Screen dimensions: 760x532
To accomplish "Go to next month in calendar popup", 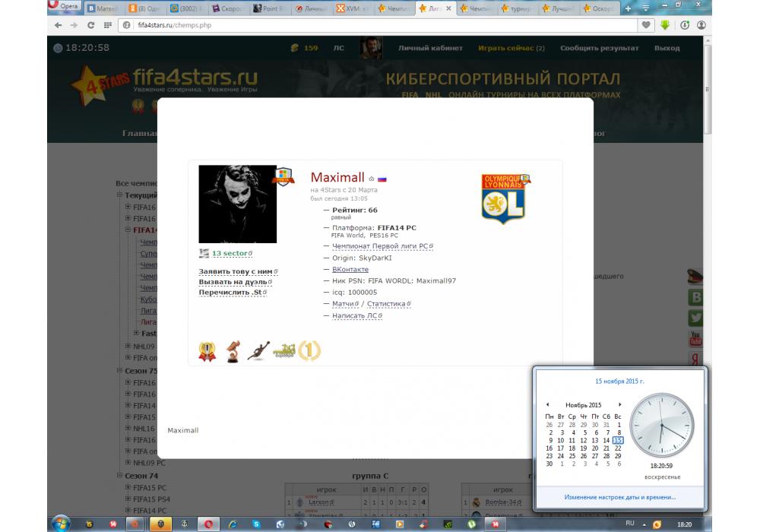I will pyautogui.click(x=619, y=404).
